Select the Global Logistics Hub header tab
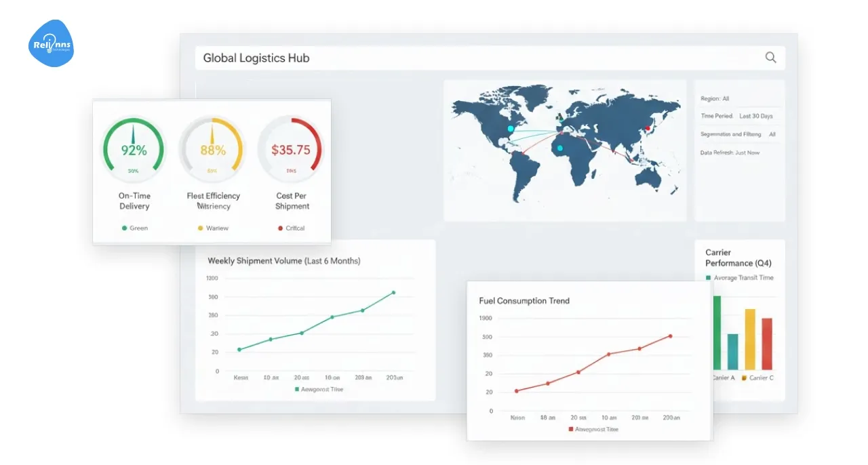The image size is (868, 465). click(254, 58)
